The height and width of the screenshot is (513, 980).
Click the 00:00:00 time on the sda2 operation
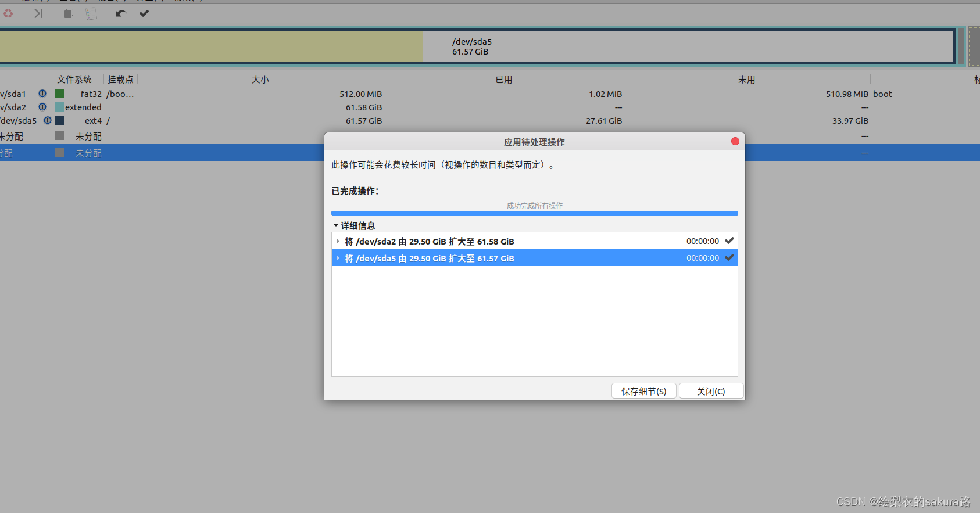click(x=703, y=241)
